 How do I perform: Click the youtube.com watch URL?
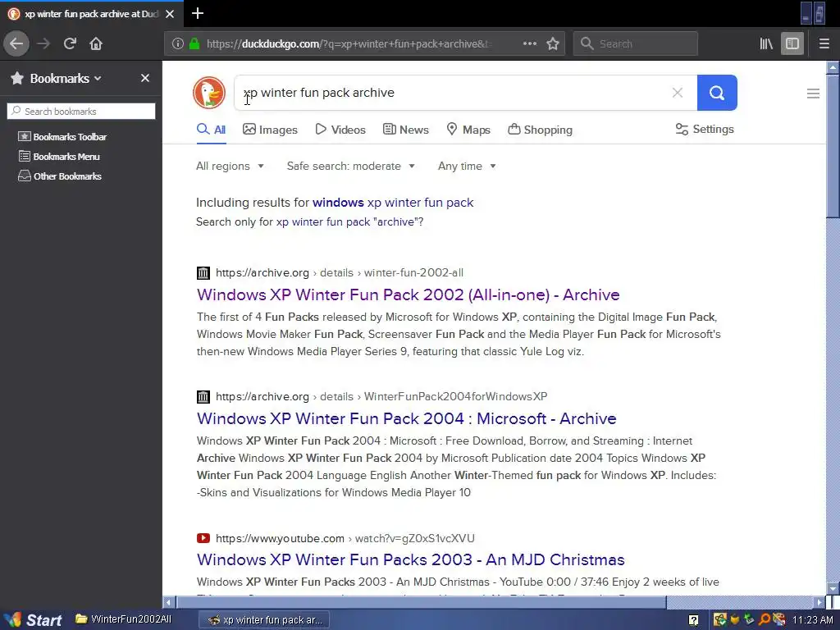pos(345,538)
